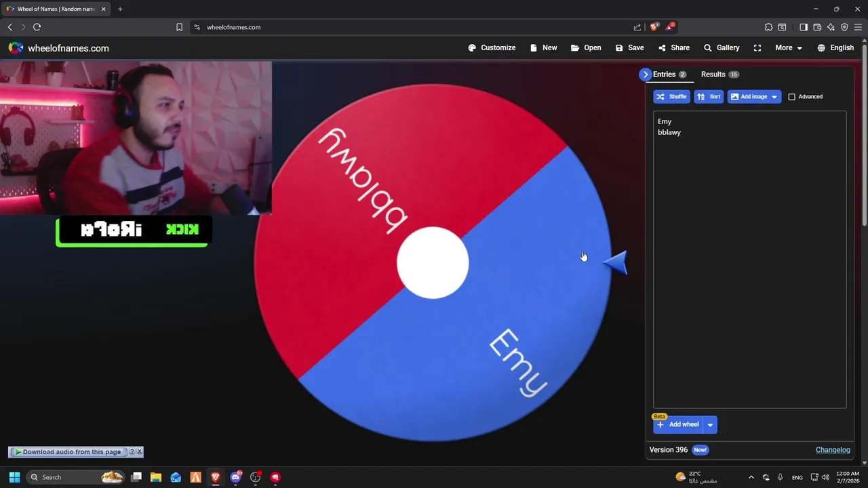Open the English language selector
This screenshot has width=868, height=488.
tap(835, 48)
